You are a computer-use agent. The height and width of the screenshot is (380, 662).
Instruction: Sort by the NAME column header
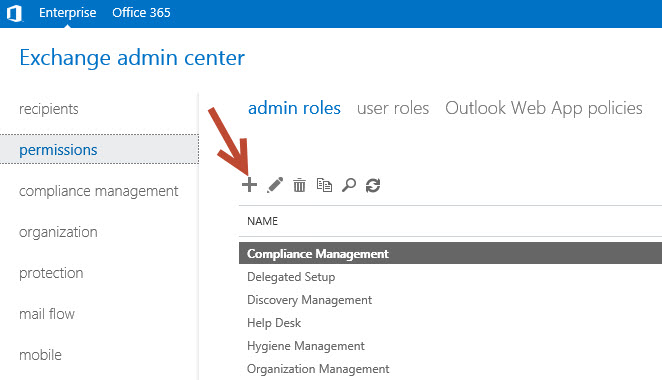click(262, 221)
